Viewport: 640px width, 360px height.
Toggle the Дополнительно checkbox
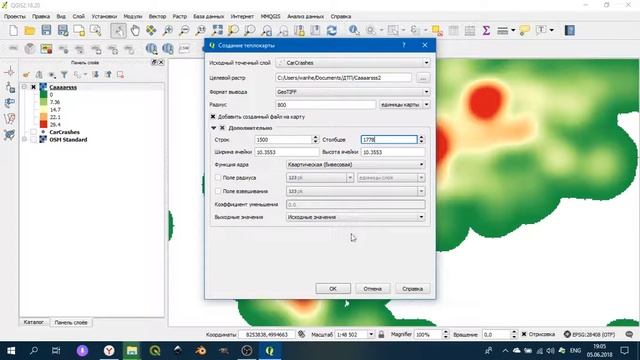click(222, 128)
